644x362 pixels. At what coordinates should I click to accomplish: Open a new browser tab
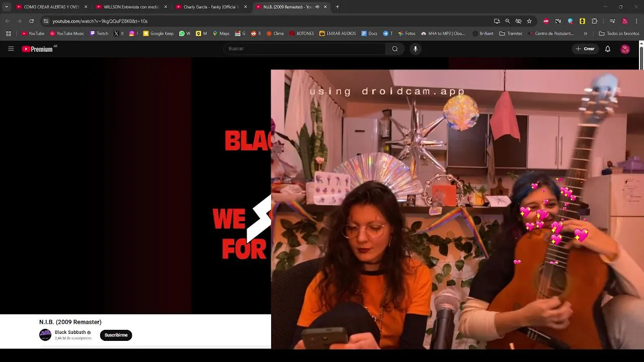(x=337, y=7)
